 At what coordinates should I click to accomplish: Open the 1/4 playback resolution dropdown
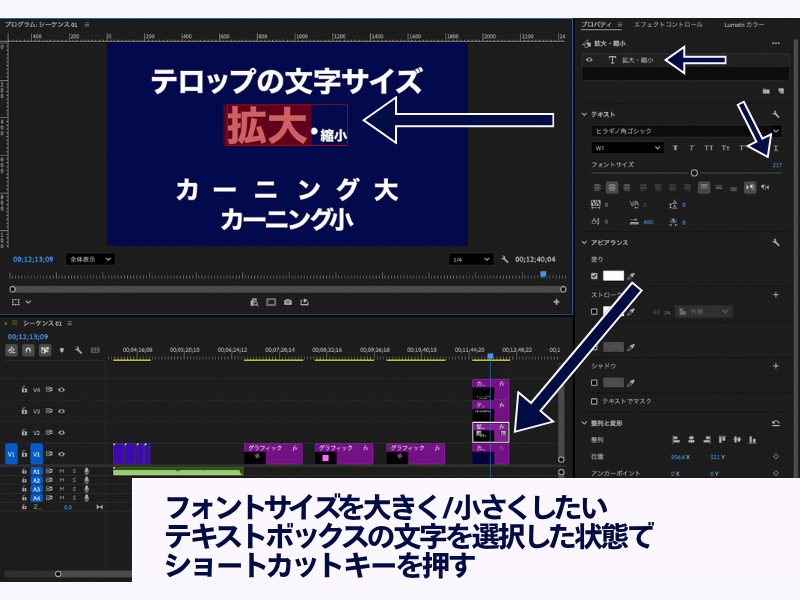click(x=471, y=259)
